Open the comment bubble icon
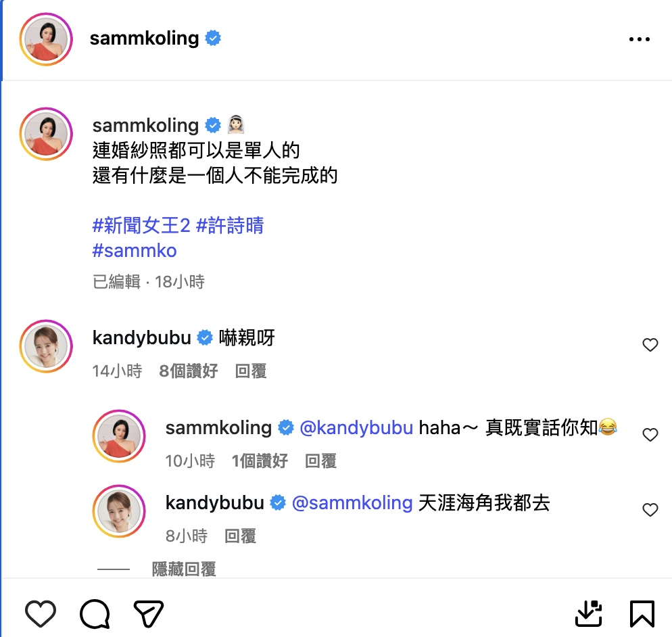This screenshot has height=637, width=672. pyautogui.click(x=95, y=613)
